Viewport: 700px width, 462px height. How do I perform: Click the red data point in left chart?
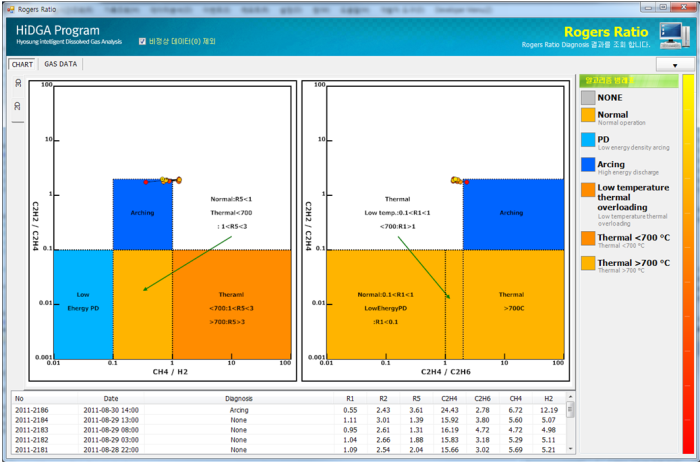[145, 182]
